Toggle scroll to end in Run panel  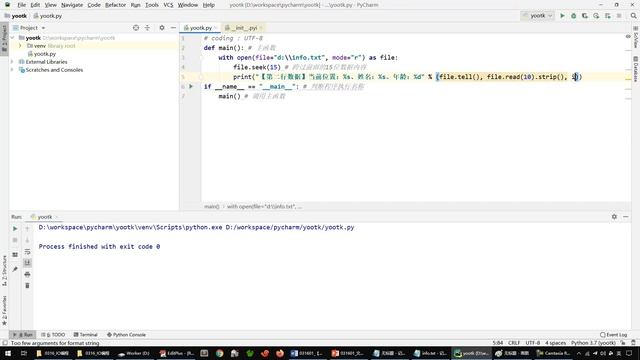(x=27, y=263)
